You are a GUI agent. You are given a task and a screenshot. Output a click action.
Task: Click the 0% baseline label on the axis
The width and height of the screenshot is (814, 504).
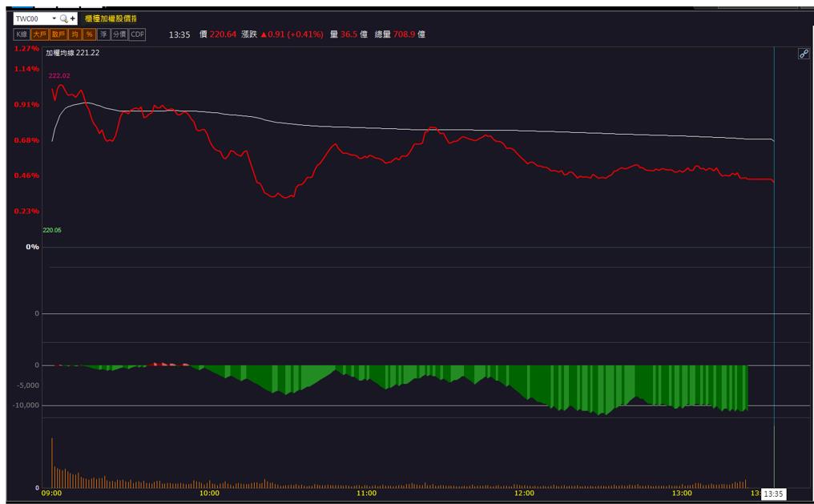pos(33,247)
